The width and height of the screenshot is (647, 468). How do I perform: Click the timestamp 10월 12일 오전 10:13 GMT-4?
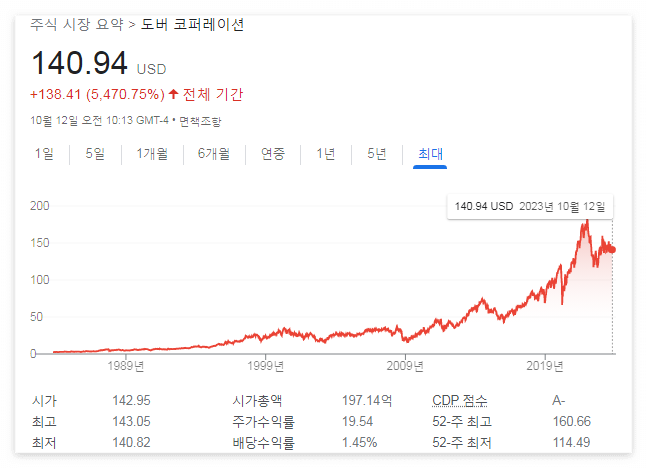[x=99, y=121]
